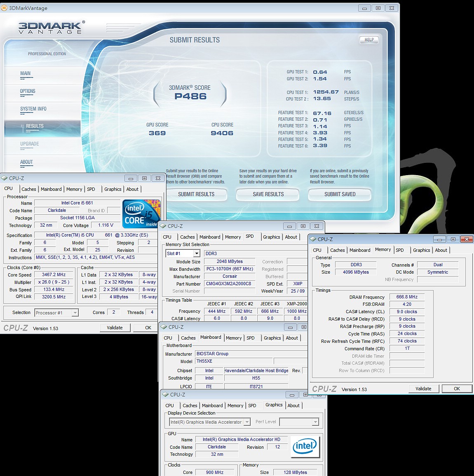Switch to Graphics tab in CPU window
474x476 pixels.
click(113, 189)
